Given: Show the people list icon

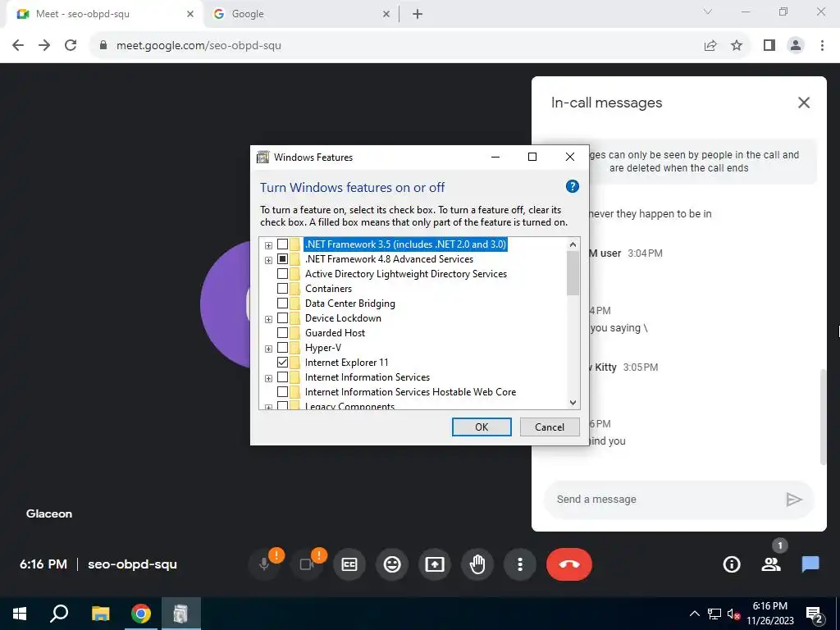Looking at the screenshot, I should tap(771, 564).
